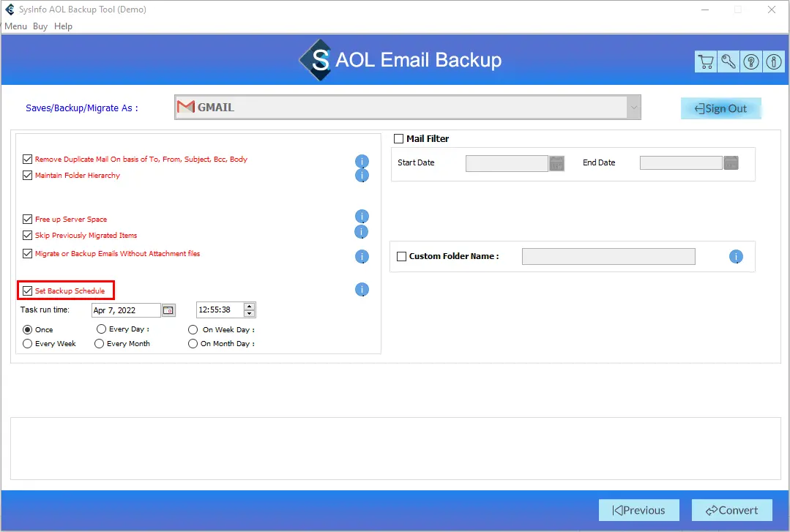790x532 pixels.
Task: Open the key activation icon
Action: (x=728, y=62)
